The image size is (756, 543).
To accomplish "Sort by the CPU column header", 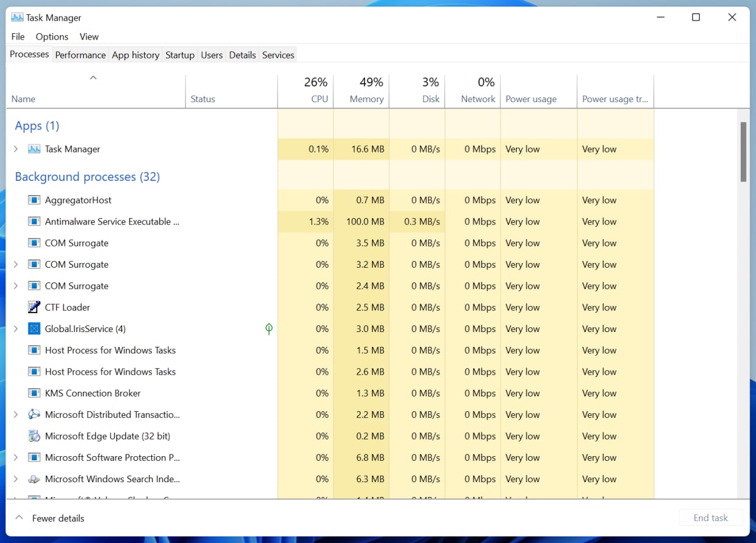I will coord(305,91).
